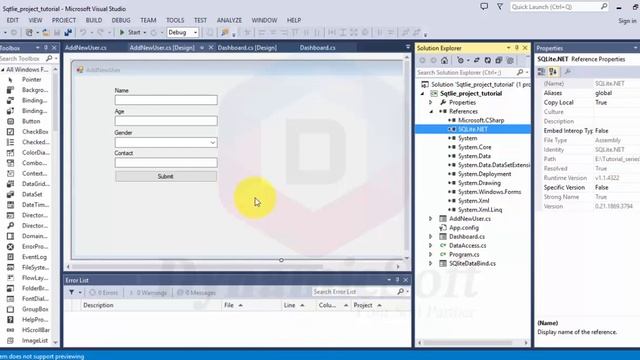
Task: Open the EDIT menu
Action: click(x=12, y=20)
